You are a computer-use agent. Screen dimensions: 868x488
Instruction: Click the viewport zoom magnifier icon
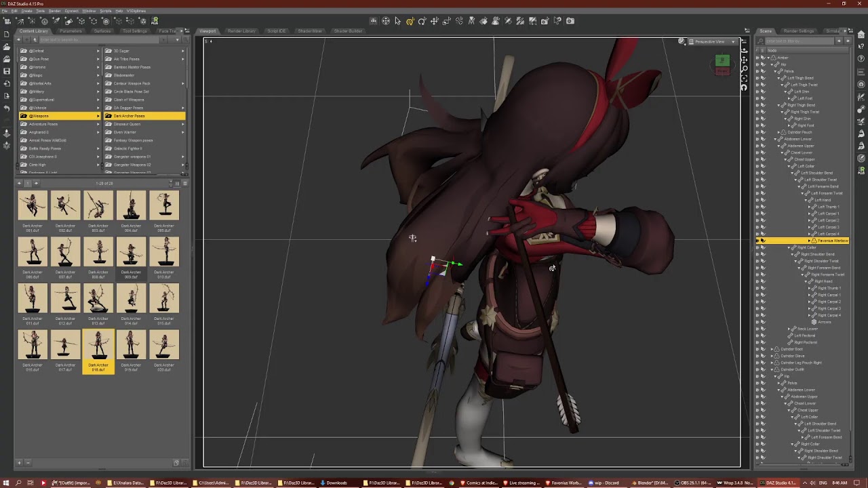[745, 69]
